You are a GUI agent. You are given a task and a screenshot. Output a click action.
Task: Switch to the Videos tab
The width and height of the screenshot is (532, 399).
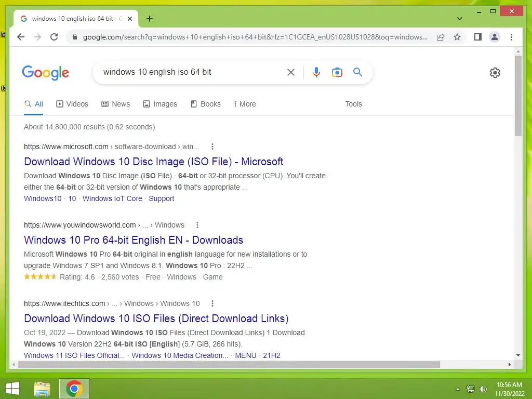pos(72,104)
